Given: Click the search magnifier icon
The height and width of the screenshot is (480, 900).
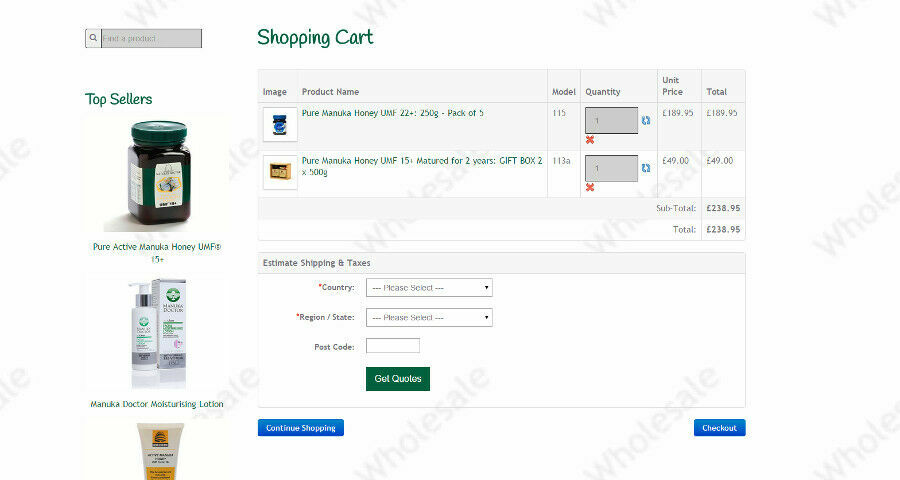Looking at the screenshot, I should click(x=93, y=38).
